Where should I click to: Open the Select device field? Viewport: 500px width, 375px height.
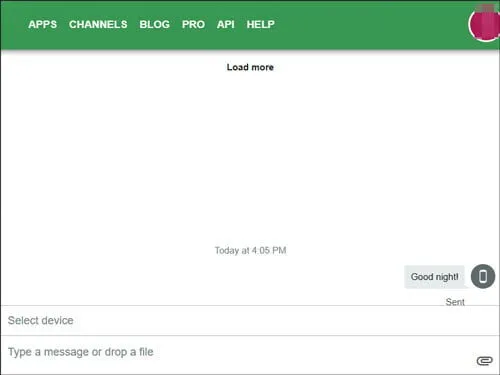point(250,321)
